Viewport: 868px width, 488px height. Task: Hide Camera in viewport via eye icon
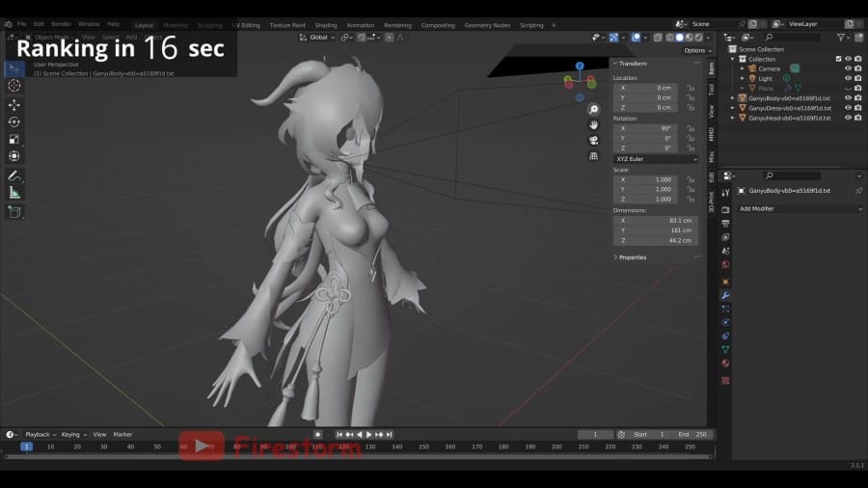click(x=848, y=68)
